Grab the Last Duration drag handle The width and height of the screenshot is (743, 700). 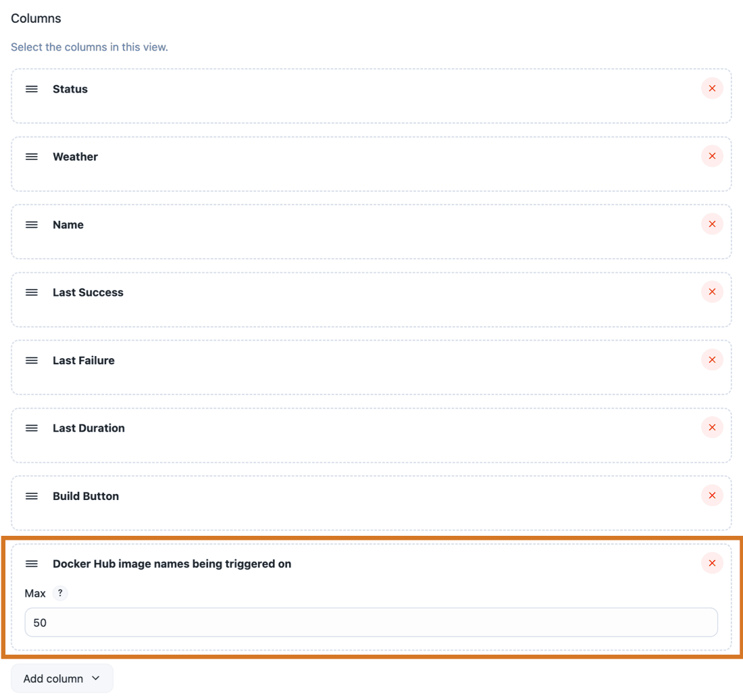(32, 428)
